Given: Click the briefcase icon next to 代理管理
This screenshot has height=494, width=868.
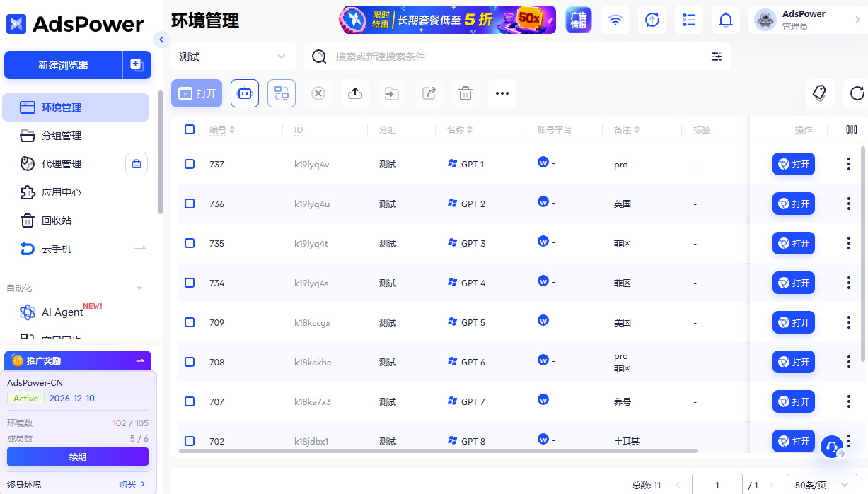Looking at the screenshot, I should tap(137, 164).
